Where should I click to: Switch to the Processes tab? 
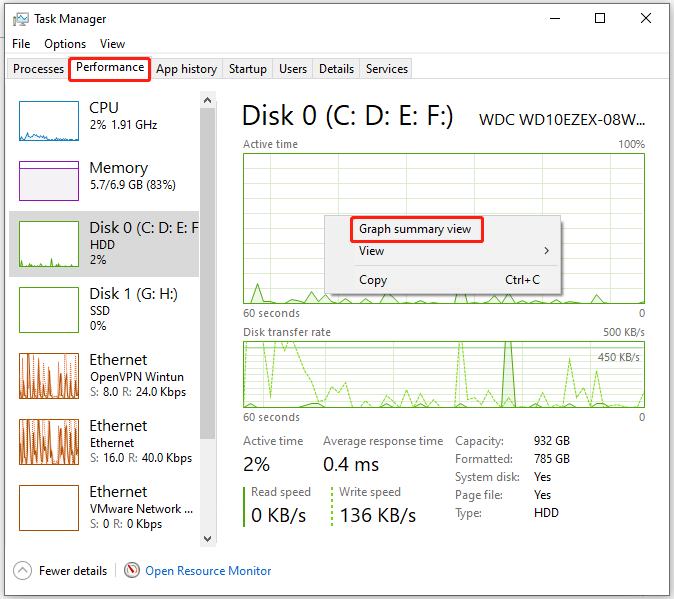[x=38, y=69]
